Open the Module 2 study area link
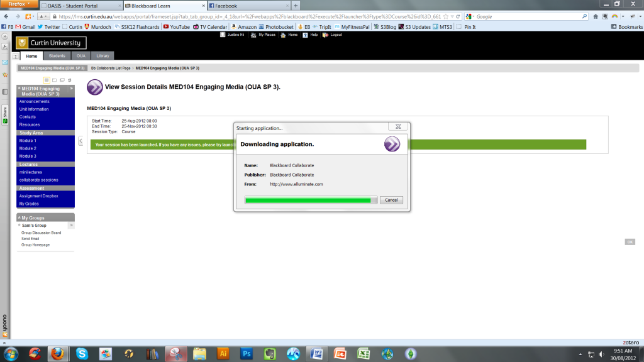644x362 pixels. pos(28,148)
